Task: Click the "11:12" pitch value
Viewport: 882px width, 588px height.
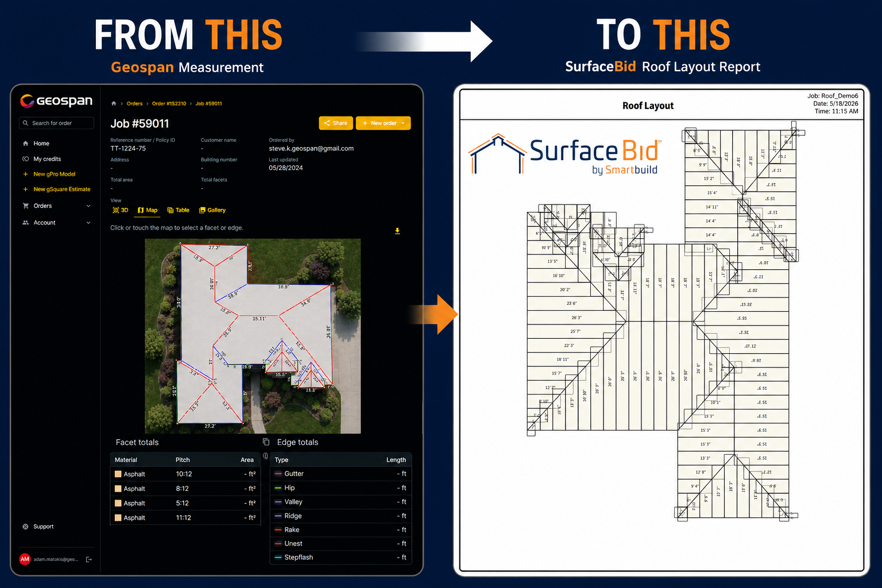Action: [183, 518]
